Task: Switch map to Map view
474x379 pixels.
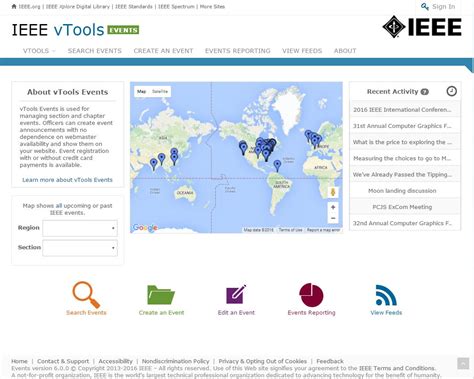Action: coord(142,91)
